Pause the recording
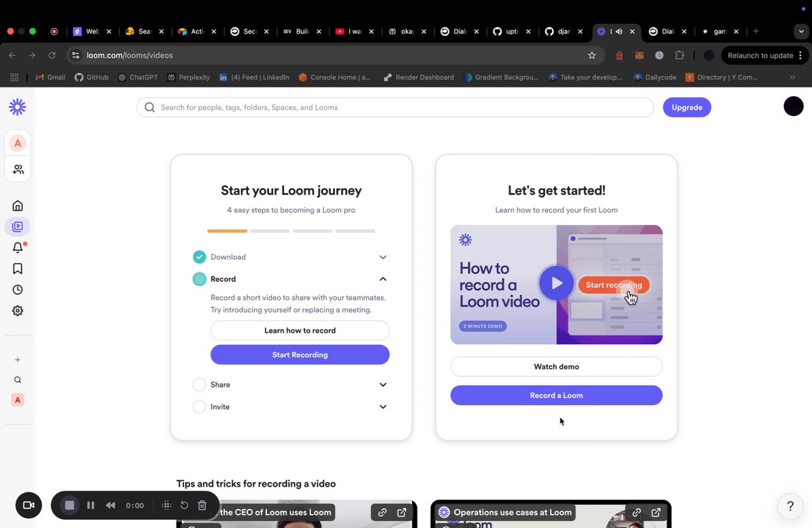The image size is (812, 528). click(x=91, y=505)
